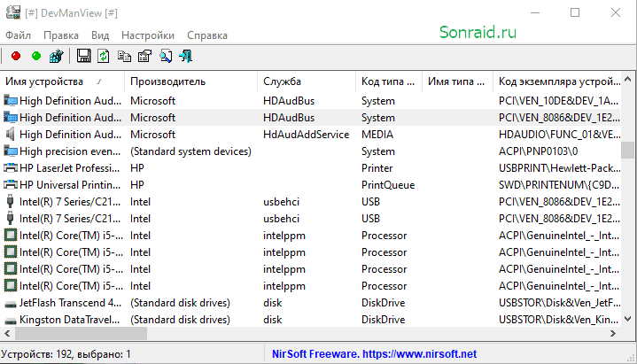
Task: Click the horizontal scrollbar thumb
Action: 81,334
